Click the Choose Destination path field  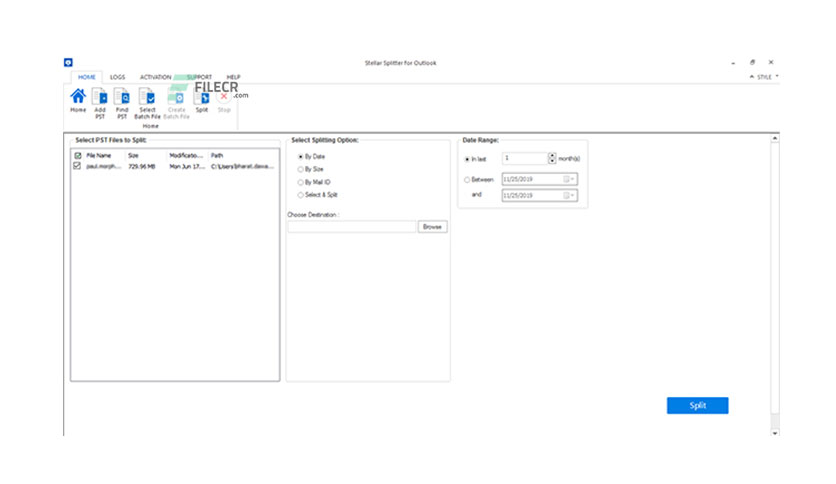[x=352, y=227]
